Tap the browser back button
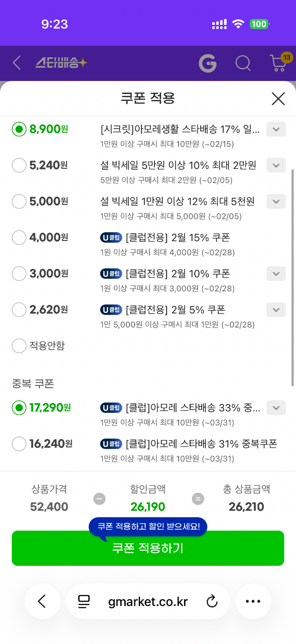This screenshot has height=644, width=296. point(42,601)
